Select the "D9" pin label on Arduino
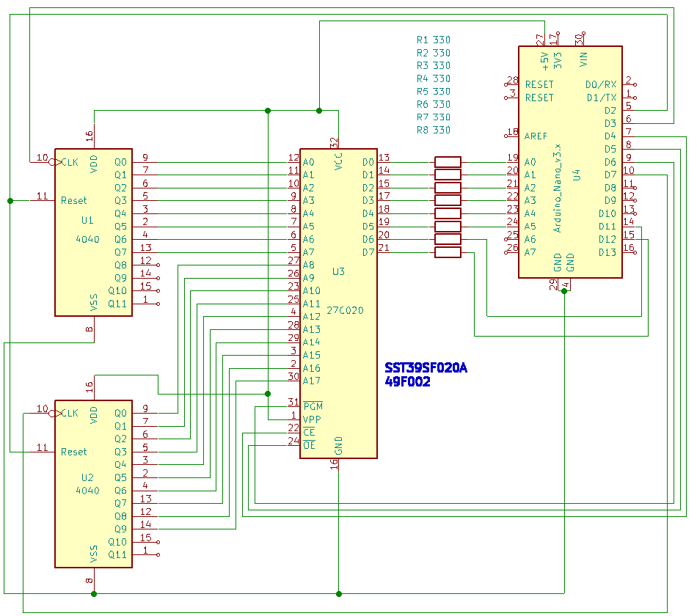The image size is (697, 616). pyautogui.click(x=610, y=201)
